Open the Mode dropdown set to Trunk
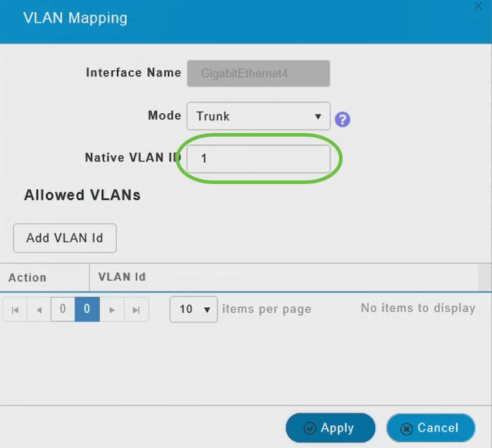The image size is (492, 448). click(x=258, y=116)
